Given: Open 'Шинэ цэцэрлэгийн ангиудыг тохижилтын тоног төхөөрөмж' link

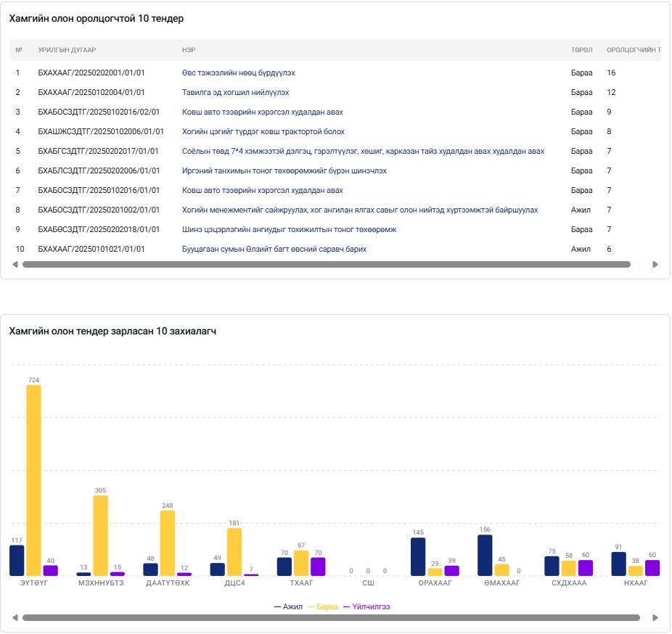Looking at the screenshot, I should [289, 230].
